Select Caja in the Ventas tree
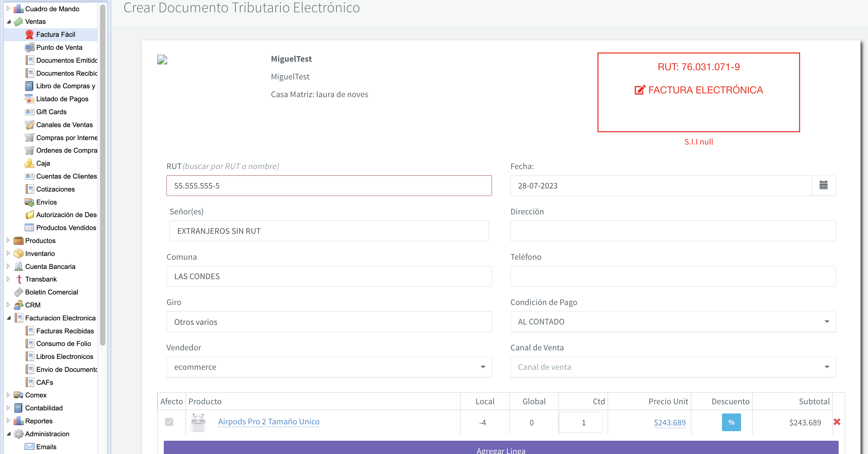The image size is (868, 454). (x=43, y=163)
